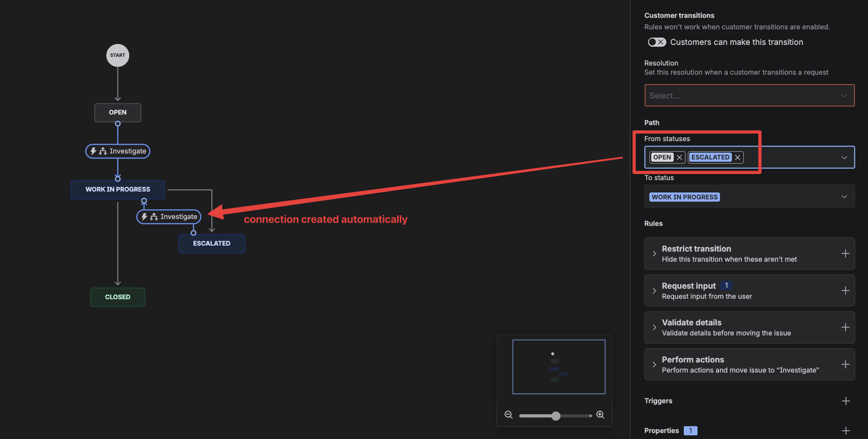868x439 pixels.
Task: Open the From statuses dropdown arrow
Action: [844, 158]
